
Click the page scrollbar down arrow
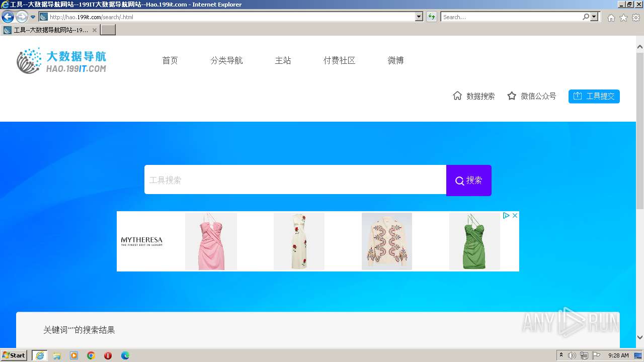[640, 337]
